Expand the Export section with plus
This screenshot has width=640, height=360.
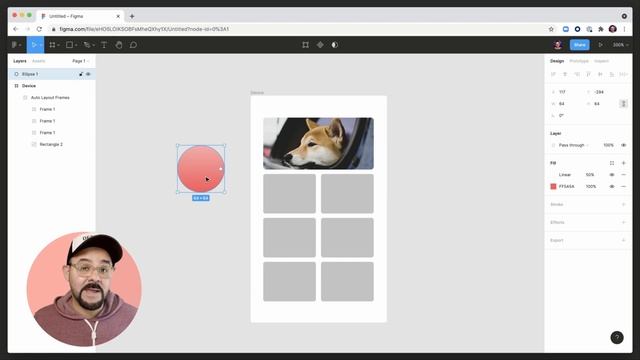[x=624, y=240]
